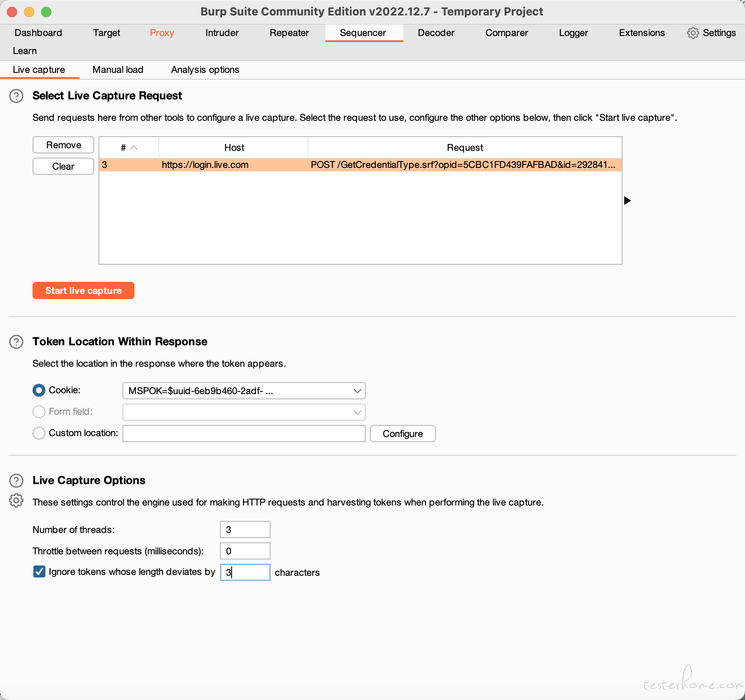Select the login.live.com request row
The height and width of the screenshot is (700, 745).
[361, 165]
